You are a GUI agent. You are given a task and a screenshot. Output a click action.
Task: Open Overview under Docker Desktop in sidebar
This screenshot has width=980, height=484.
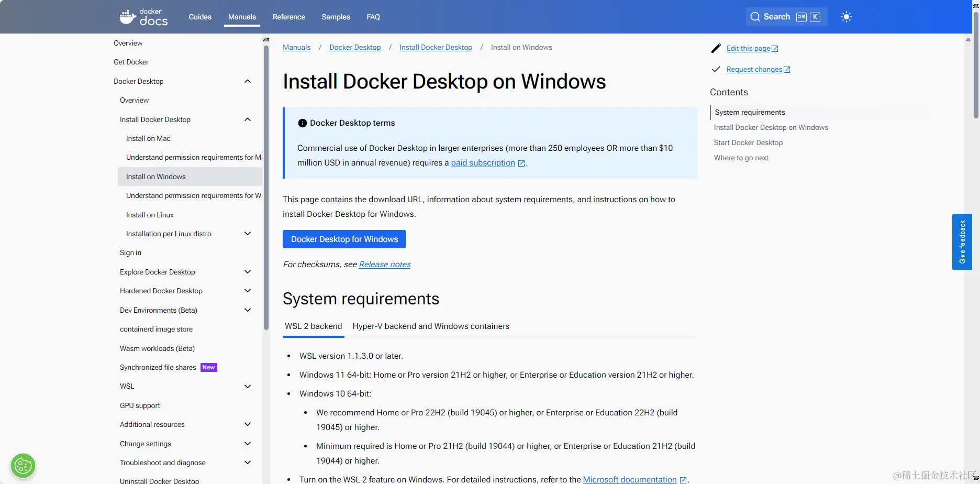134,100
